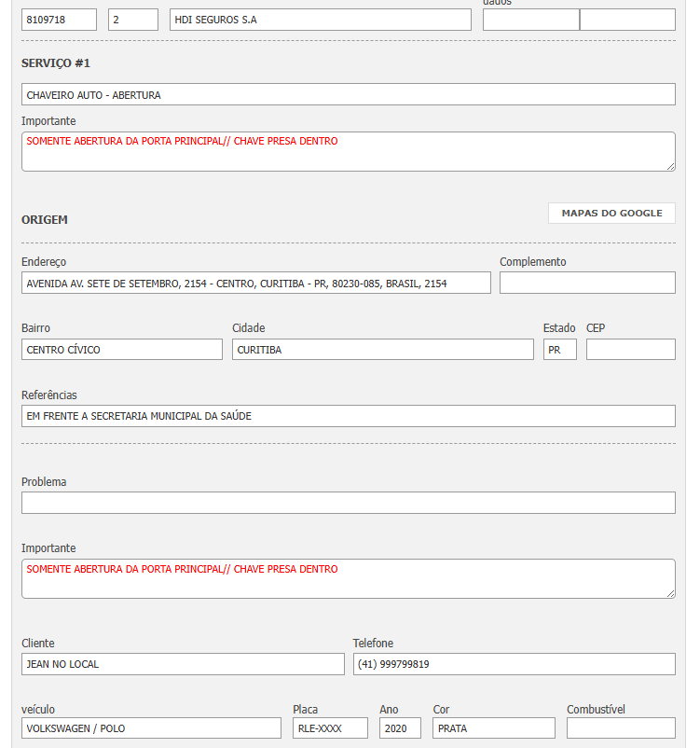The width and height of the screenshot is (700, 748).
Task: Focus the Importante textarea under Serviço #1
Action: coord(348,152)
